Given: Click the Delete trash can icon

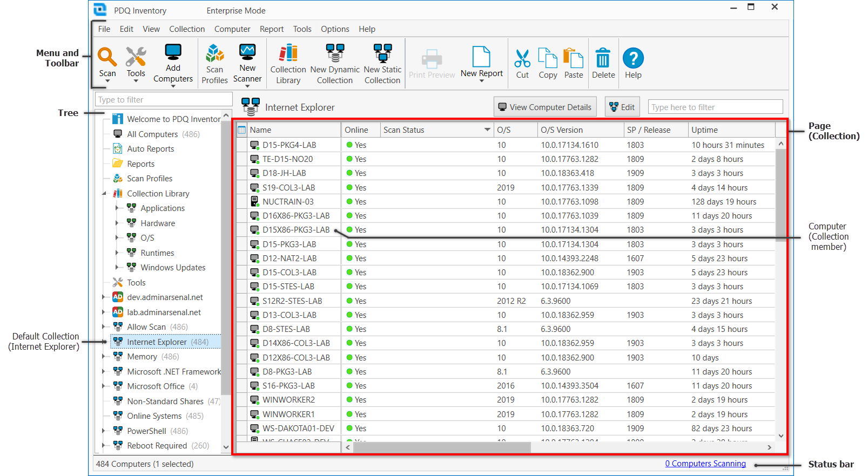Looking at the screenshot, I should [x=603, y=58].
